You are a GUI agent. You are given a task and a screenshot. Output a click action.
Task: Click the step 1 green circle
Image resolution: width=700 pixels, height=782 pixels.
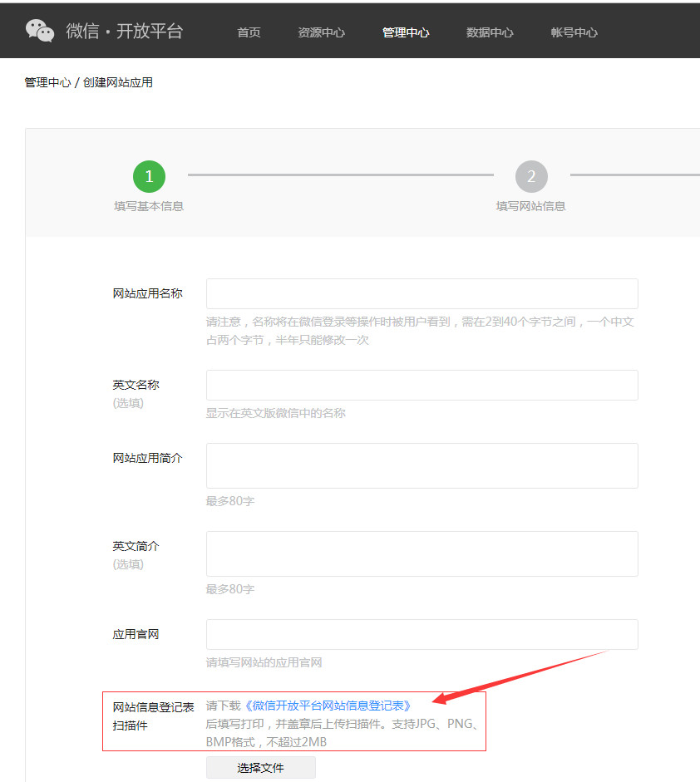[149, 176]
